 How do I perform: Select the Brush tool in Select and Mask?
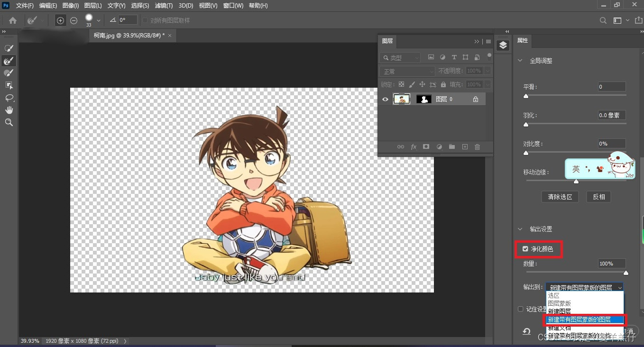click(9, 73)
